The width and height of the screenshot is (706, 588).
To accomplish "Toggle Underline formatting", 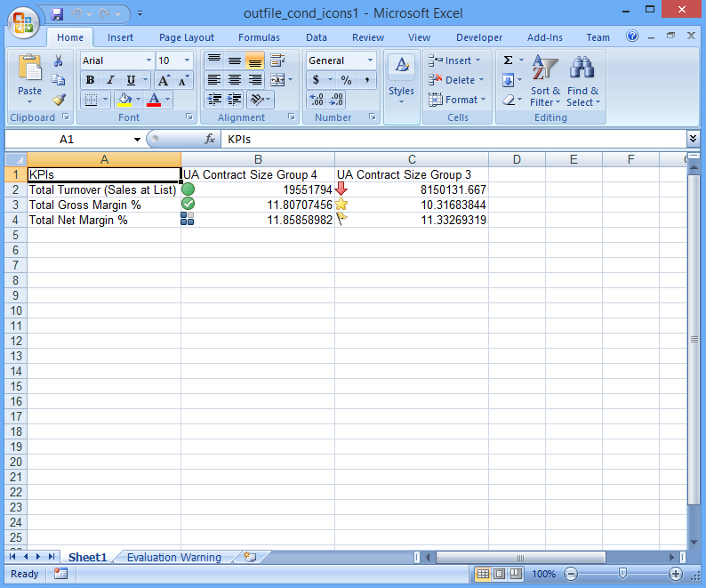I will [x=131, y=80].
